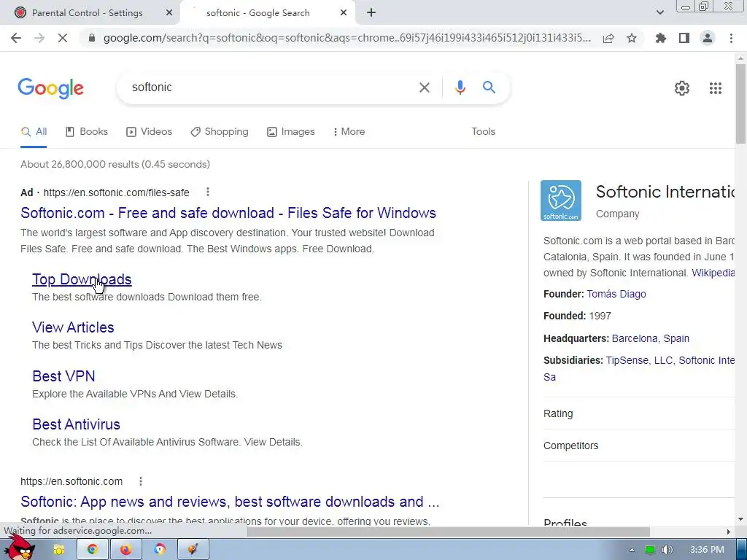This screenshot has height=560, width=747.
Task: Open the search Tools option
Action: pos(483,131)
